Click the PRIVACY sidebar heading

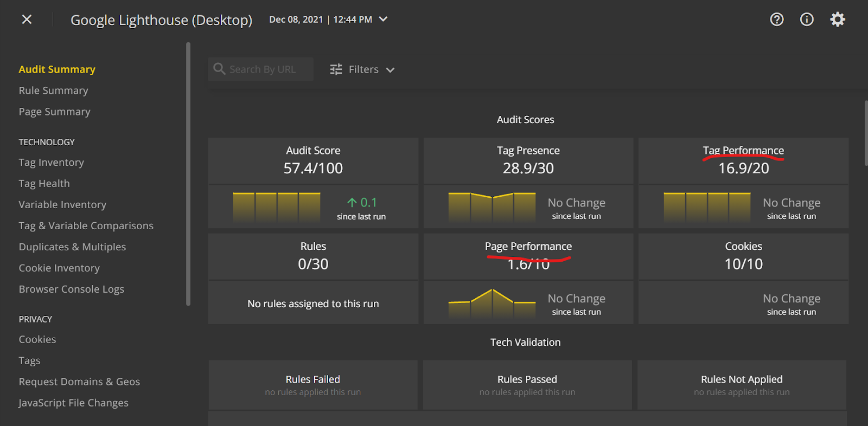(35, 319)
